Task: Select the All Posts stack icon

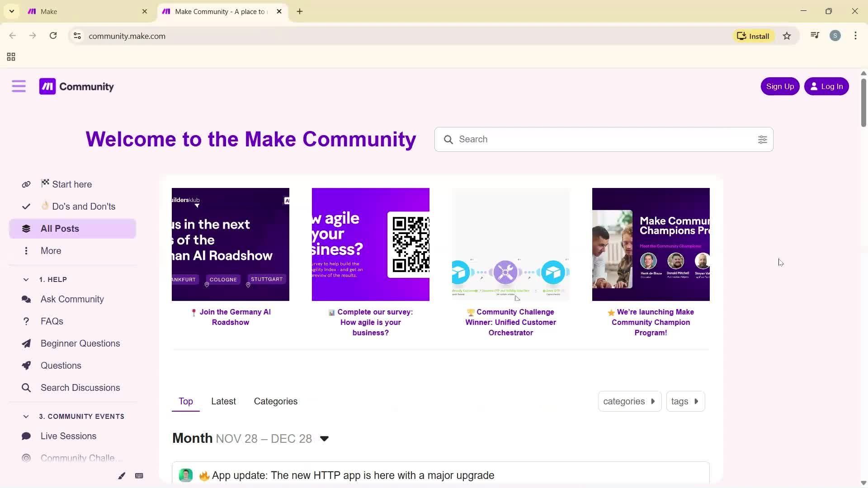Action: 26,228
